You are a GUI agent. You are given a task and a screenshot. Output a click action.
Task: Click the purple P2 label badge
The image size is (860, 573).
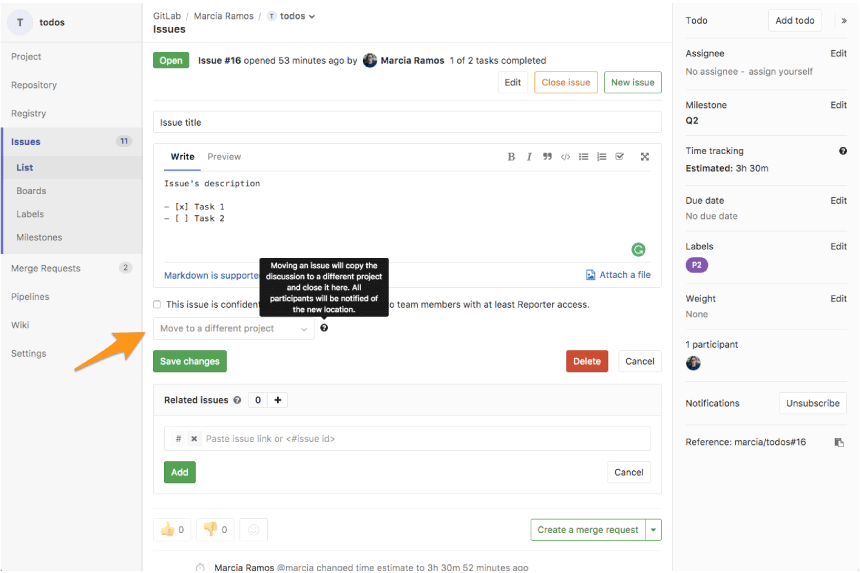(x=697, y=265)
